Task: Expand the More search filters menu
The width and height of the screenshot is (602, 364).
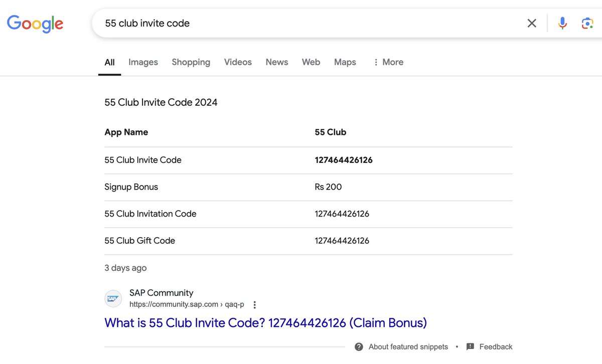Action: 388,62
